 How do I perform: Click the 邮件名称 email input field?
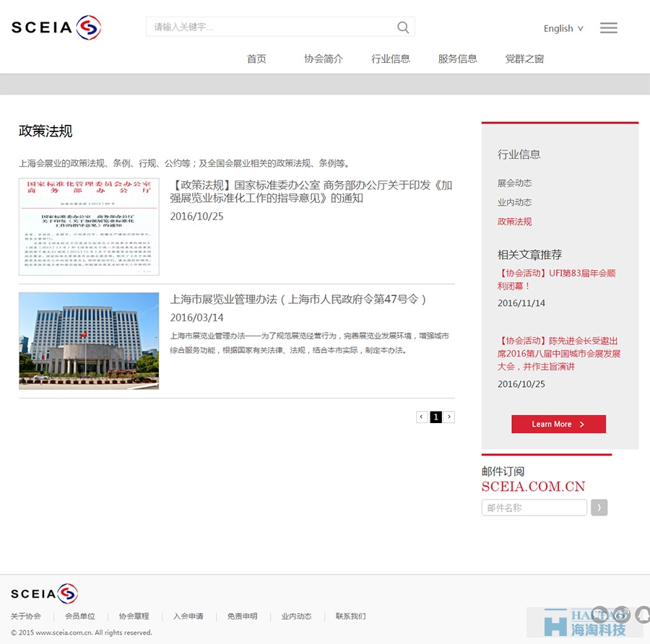point(534,508)
